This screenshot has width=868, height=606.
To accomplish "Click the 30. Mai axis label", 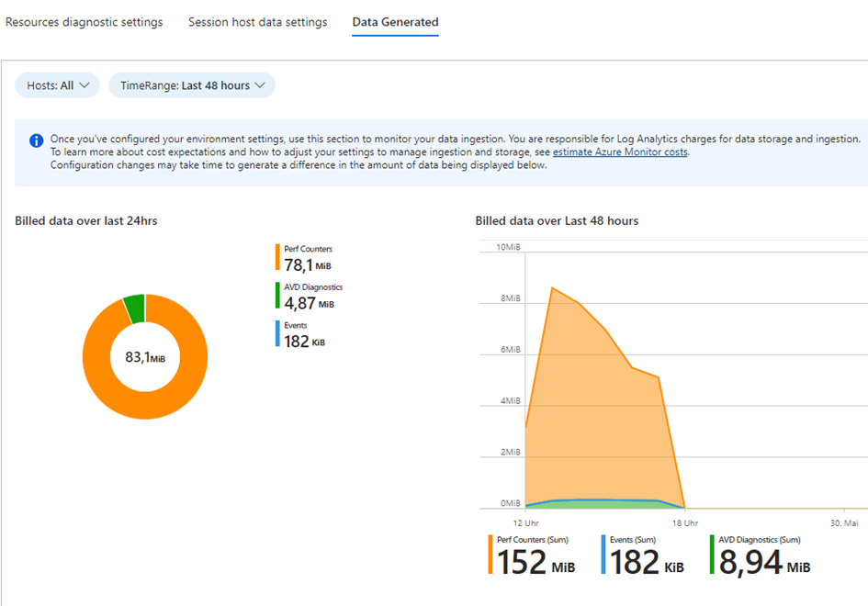I will click(x=844, y=523).
